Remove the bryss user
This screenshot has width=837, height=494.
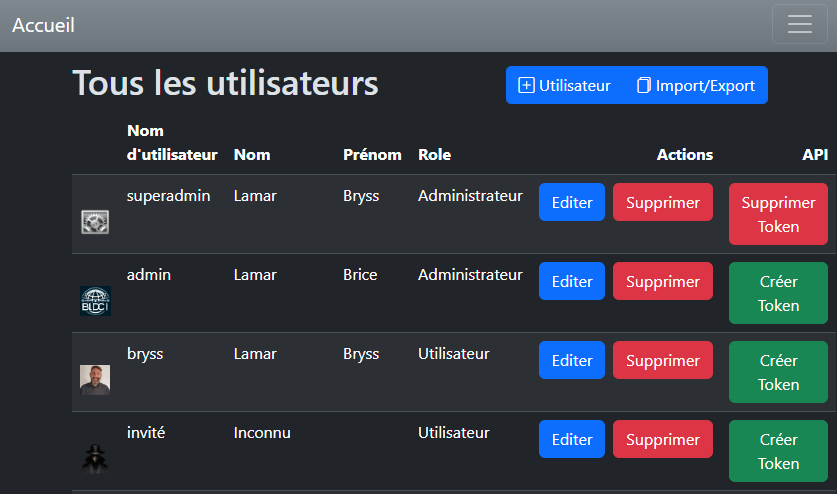click(663, 361)
